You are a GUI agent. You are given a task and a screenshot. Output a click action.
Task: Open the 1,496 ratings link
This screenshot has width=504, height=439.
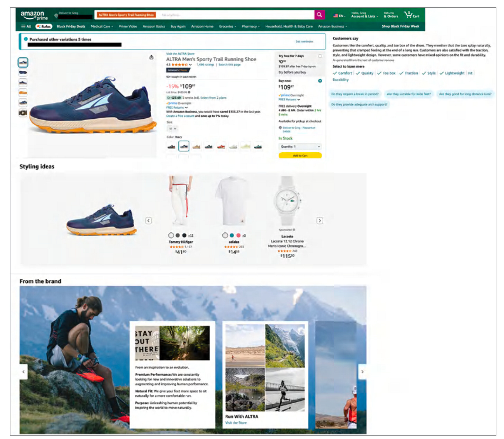coord(205,65)
